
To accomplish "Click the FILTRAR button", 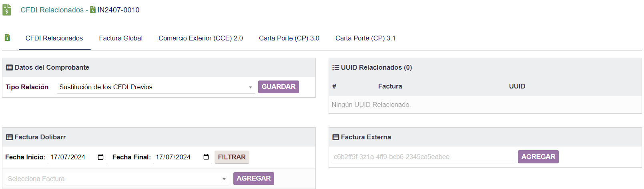I will [232, 157].
